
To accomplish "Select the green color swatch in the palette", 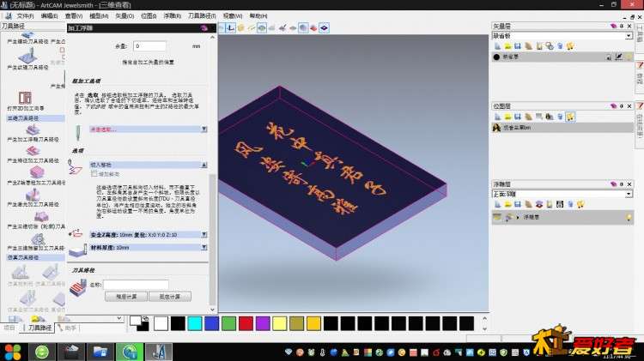I will coord(228,323).
